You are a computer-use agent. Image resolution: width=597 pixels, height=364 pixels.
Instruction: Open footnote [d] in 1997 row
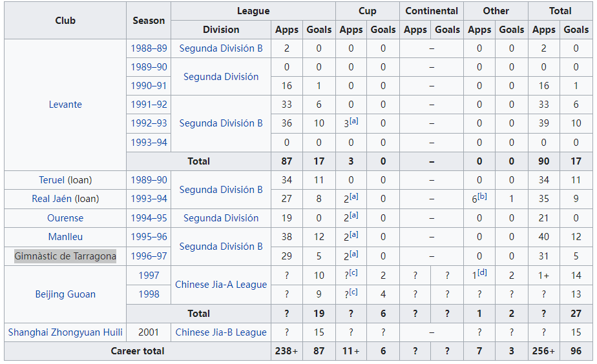[482, 272]
